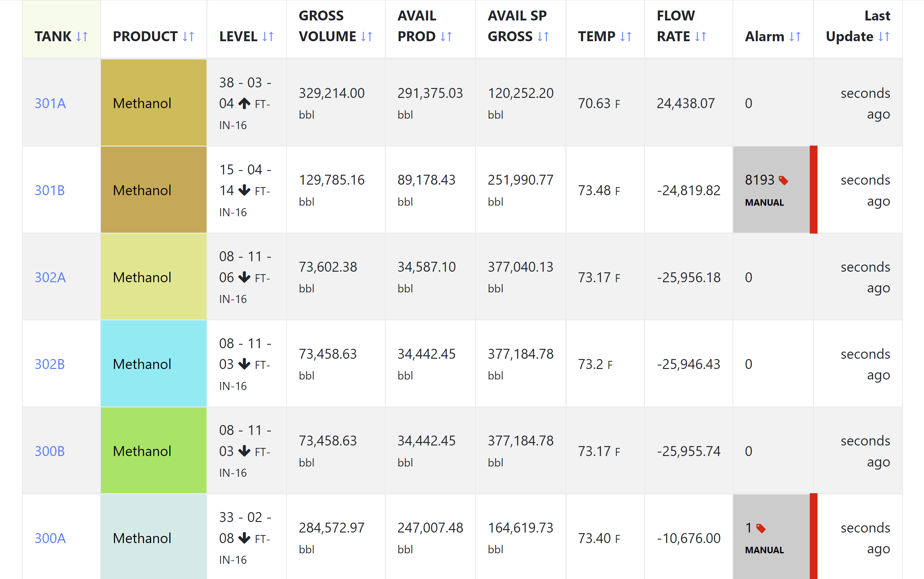The height and width of the screenshot is (579, 924).
Task: Go to tank 302A page
Action: (x=50, y=277)
